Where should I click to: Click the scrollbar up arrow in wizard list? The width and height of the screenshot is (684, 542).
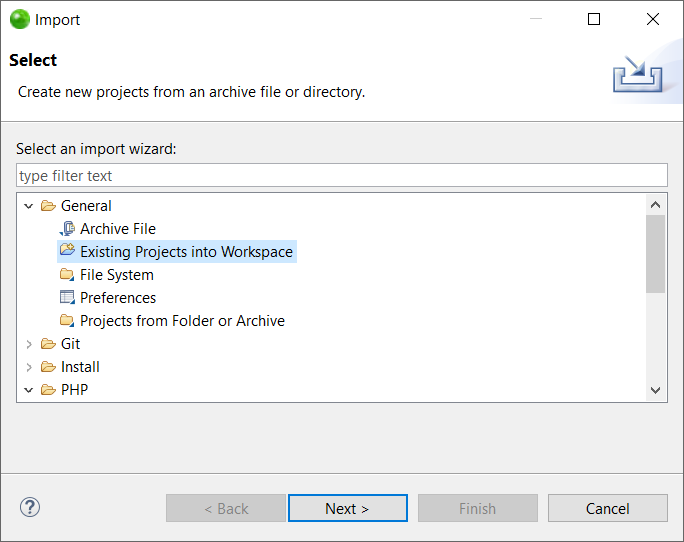click(x=656, y=205)
